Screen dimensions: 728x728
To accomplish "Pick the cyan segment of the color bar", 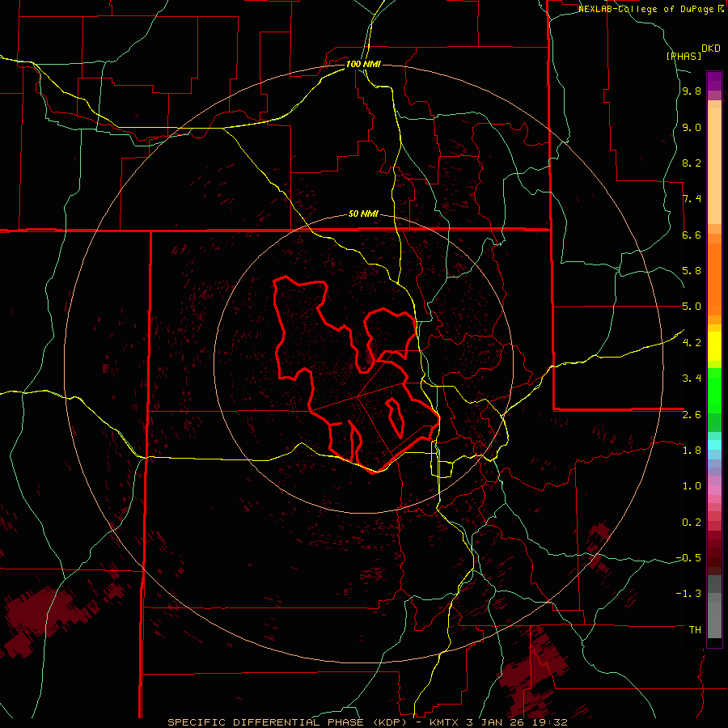I will 714,445.
